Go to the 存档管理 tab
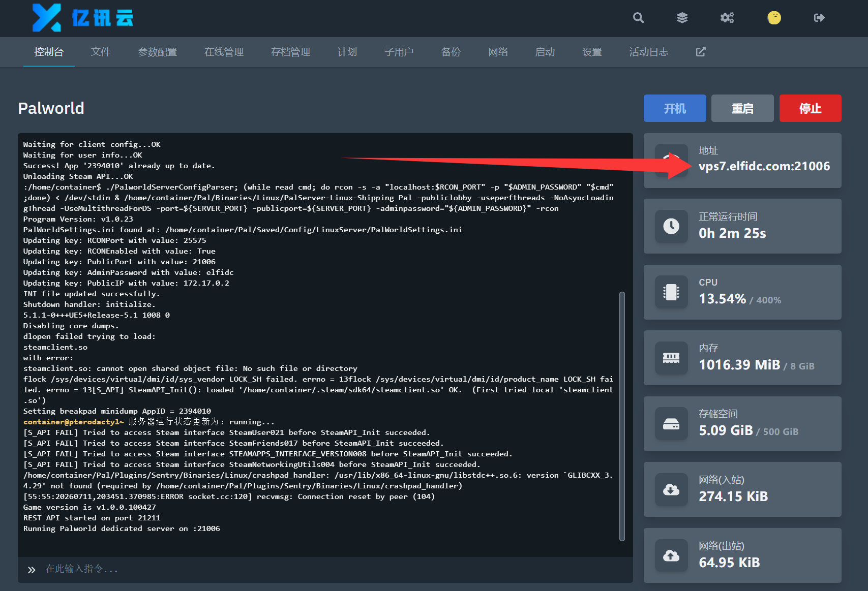Screen dimensions: 868x591 [x=290, y=52]
